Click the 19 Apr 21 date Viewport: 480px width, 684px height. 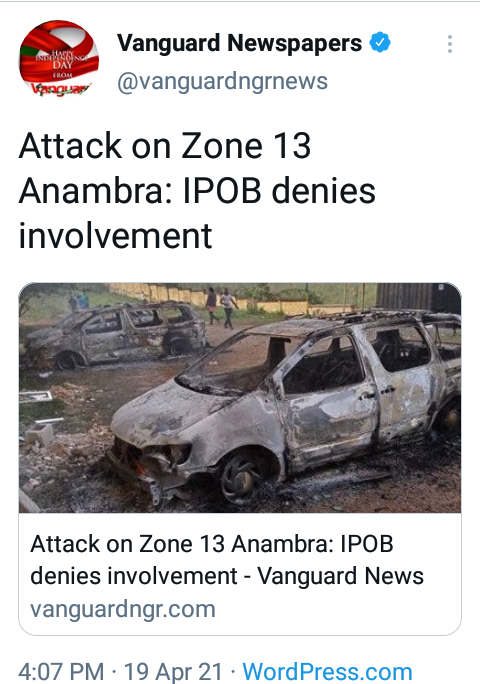173,672
